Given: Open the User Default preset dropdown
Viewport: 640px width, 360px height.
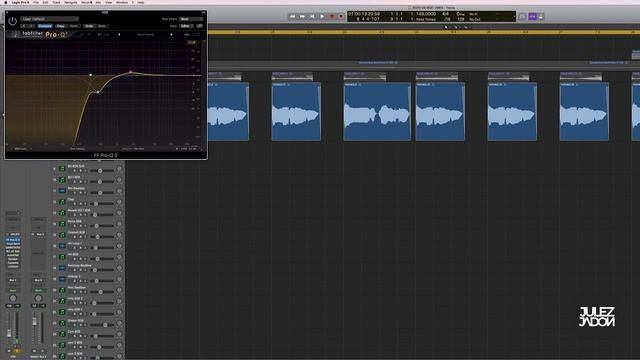Looking at the screenshot, I should coord(50,19).
